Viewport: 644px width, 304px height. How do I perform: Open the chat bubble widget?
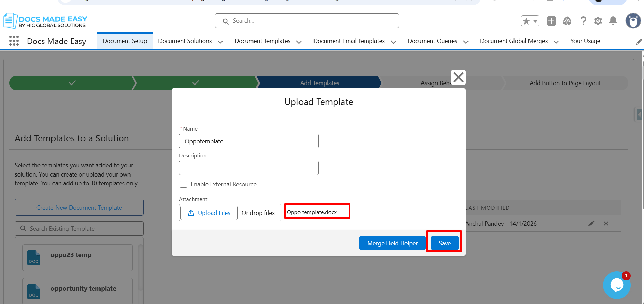pos(616,285)
